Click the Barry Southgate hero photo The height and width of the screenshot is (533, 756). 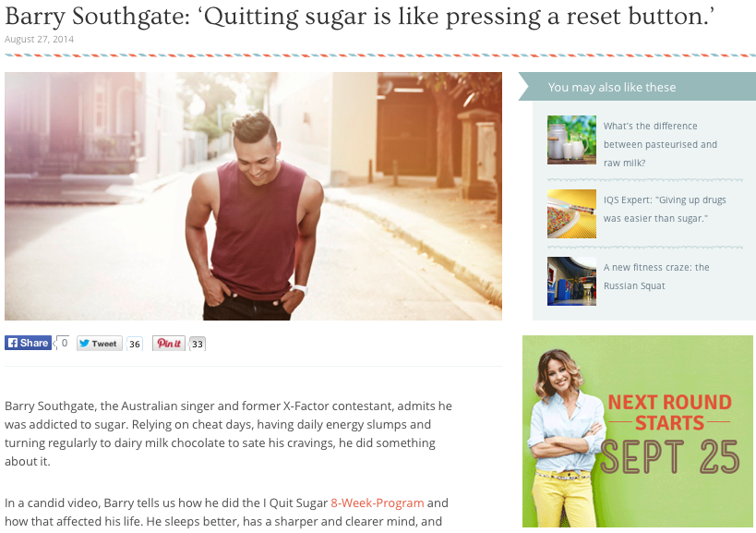click(x=253, y=197)
